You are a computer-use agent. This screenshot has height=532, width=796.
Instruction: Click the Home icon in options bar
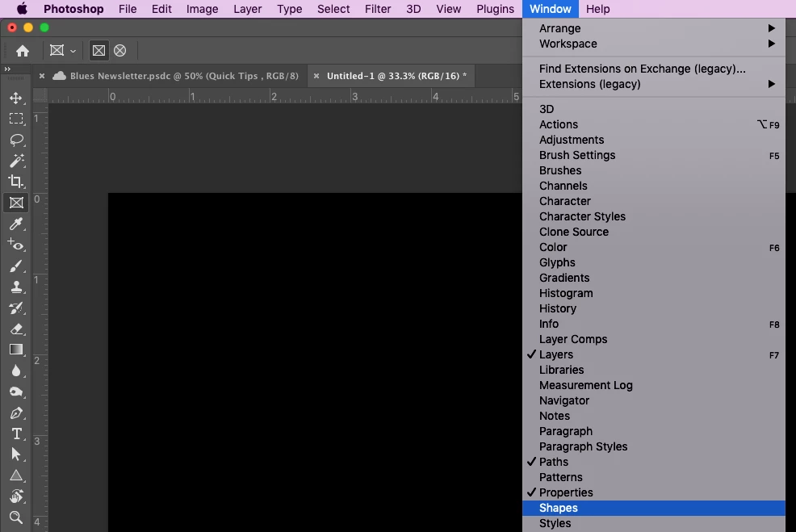23,51
